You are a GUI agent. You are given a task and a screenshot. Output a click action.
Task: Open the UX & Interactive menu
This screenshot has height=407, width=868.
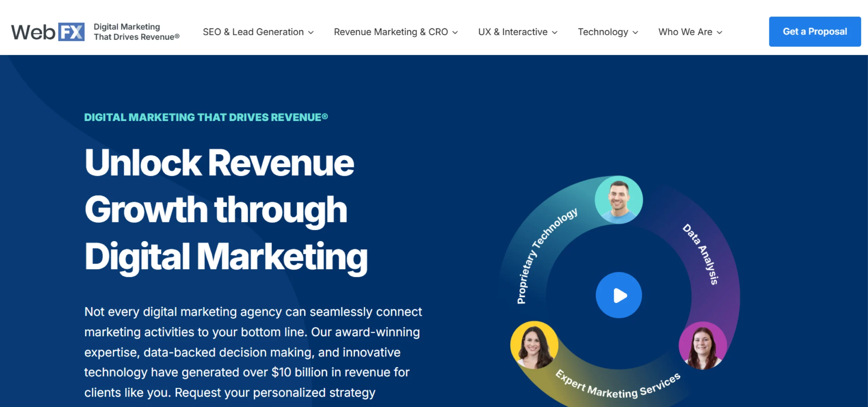pos(513,32)
